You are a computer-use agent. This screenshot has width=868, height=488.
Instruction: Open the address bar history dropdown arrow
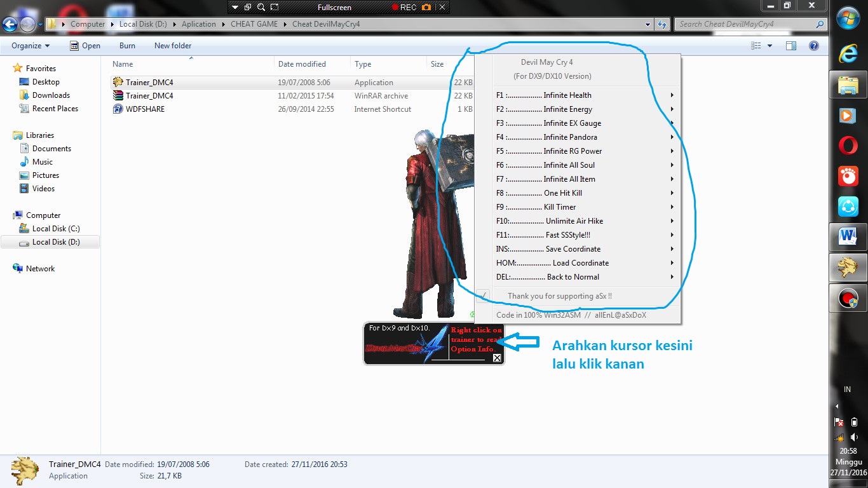click(x=648, y=24)
